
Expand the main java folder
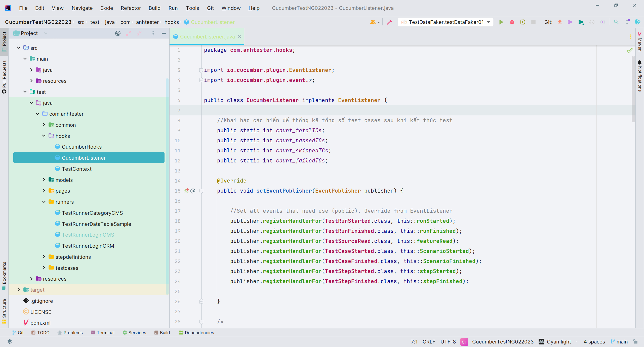(x=31, y=70)
